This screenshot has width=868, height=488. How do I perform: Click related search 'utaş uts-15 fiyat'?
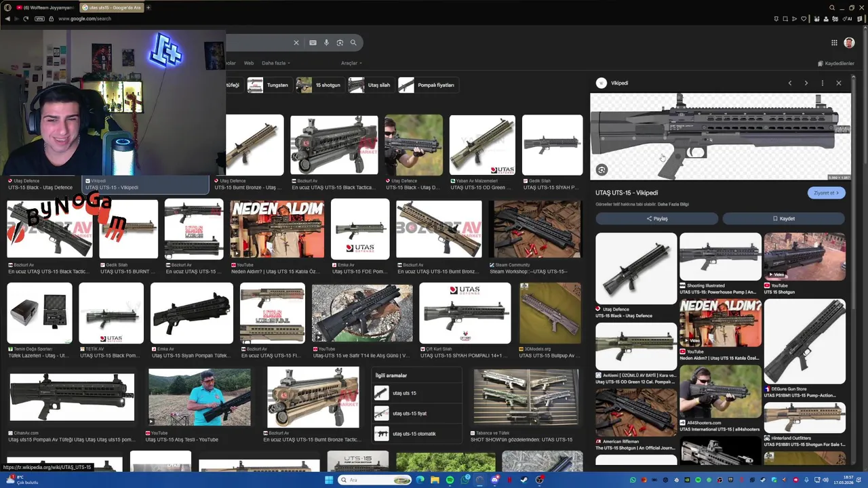pyautogui.click(x=417, y=413)
